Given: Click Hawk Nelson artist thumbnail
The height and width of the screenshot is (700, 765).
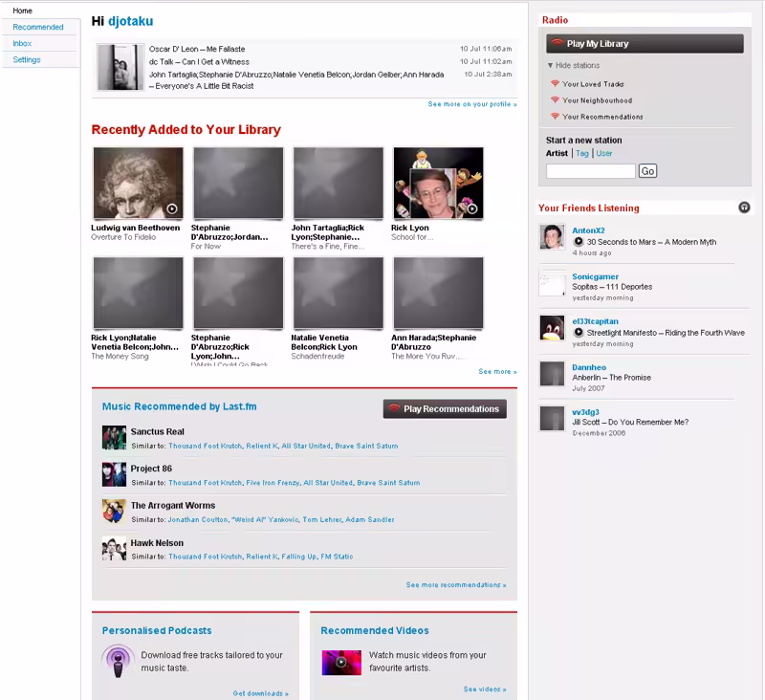Looking at the screenshot, I should 114,548.
